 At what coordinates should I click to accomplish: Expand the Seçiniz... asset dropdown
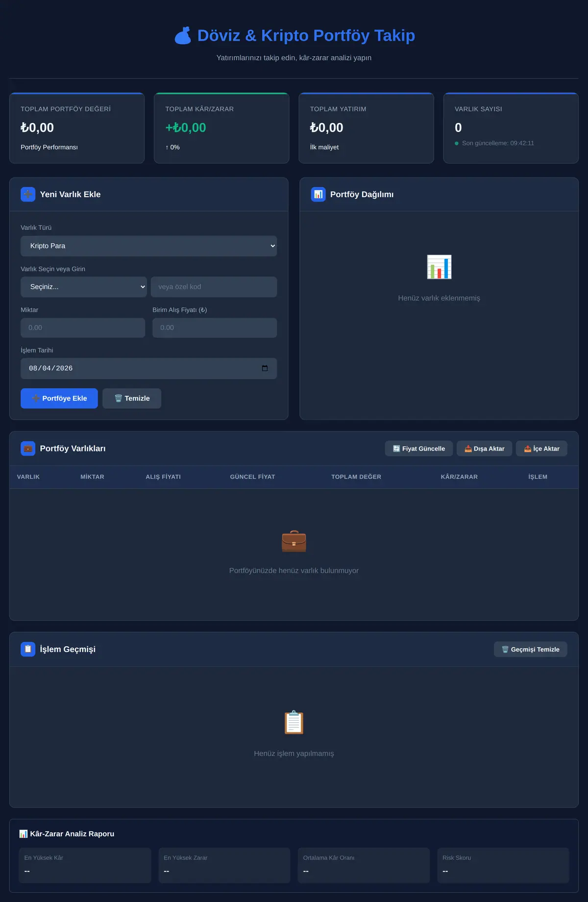(x=84, y=287)
